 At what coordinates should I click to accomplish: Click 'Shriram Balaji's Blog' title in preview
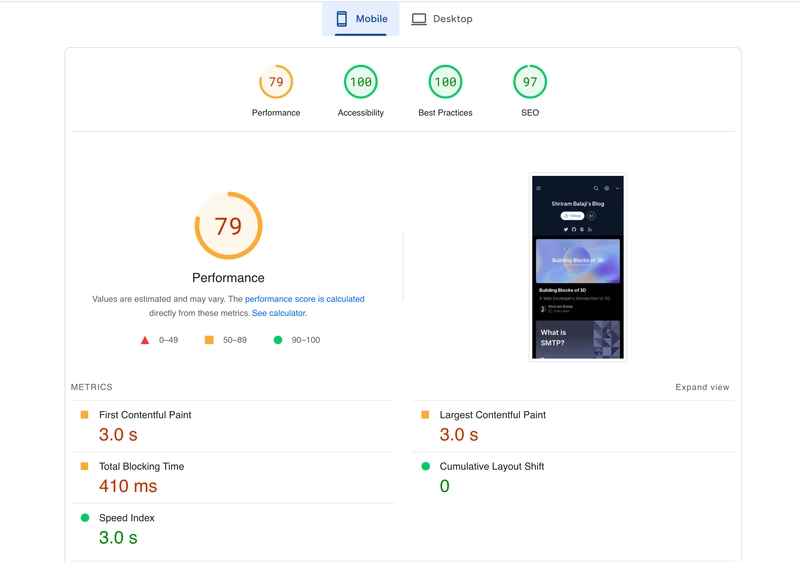pos(578,203)
